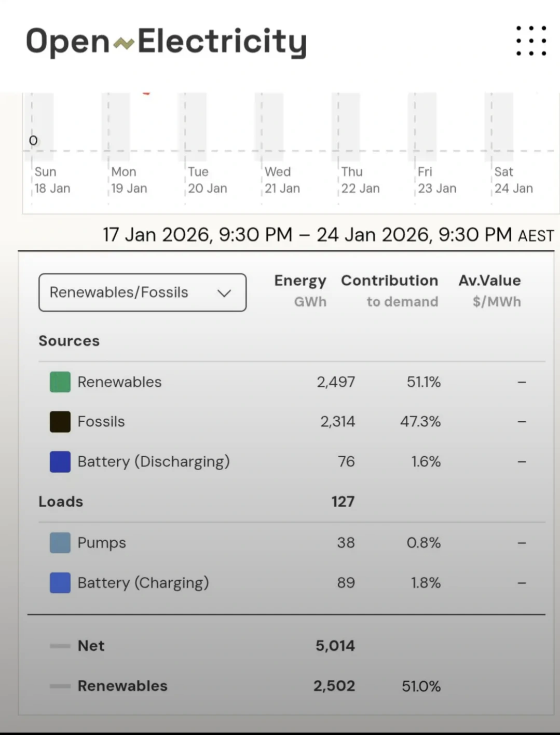Select Contribution to demand column header

click(x=389, y=291)
